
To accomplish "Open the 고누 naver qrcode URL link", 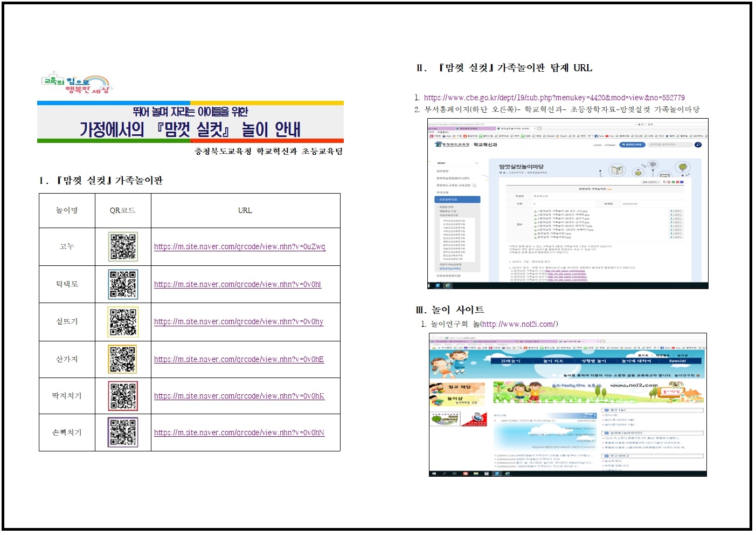I will click(x=240, y=246).
